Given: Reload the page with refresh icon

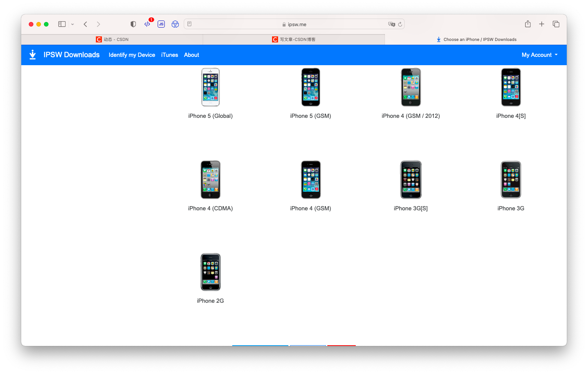Looking at the screenshot, I should point(400,24).
